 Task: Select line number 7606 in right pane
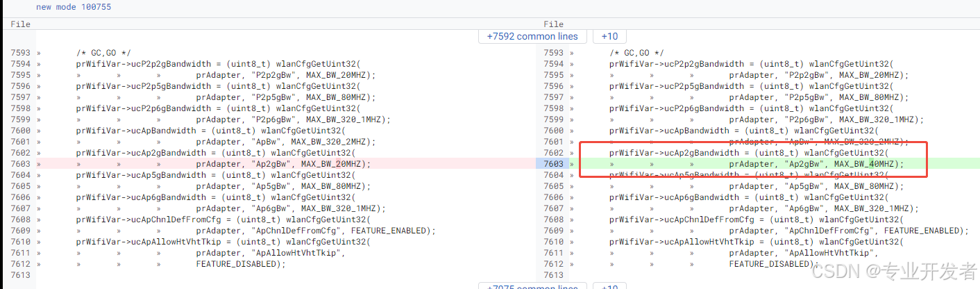tap(553, 197)
